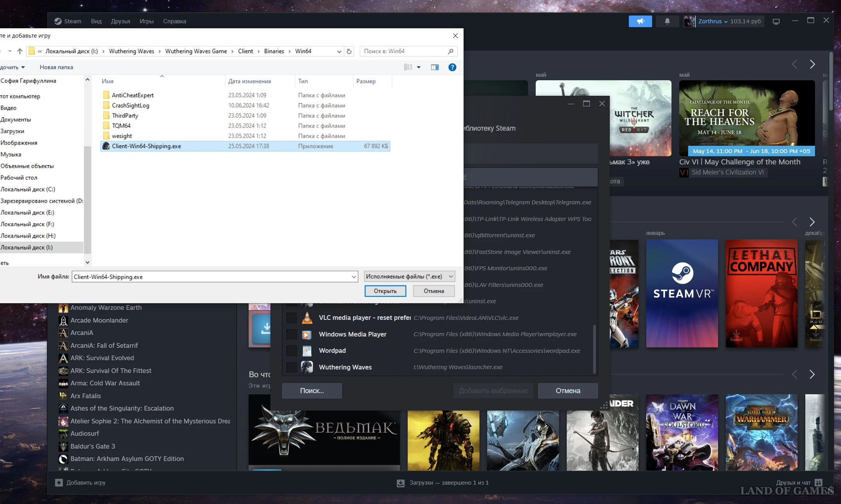Click Поиск... browse button

(x=312, y=391)
